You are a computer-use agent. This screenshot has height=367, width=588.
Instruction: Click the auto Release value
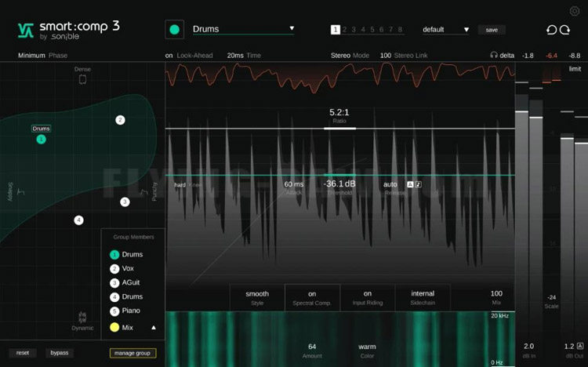(x=390, y=184)
